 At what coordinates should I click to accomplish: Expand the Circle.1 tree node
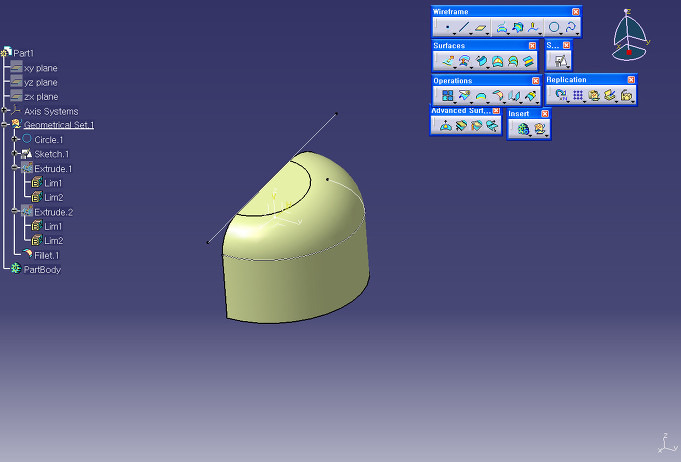15,139
